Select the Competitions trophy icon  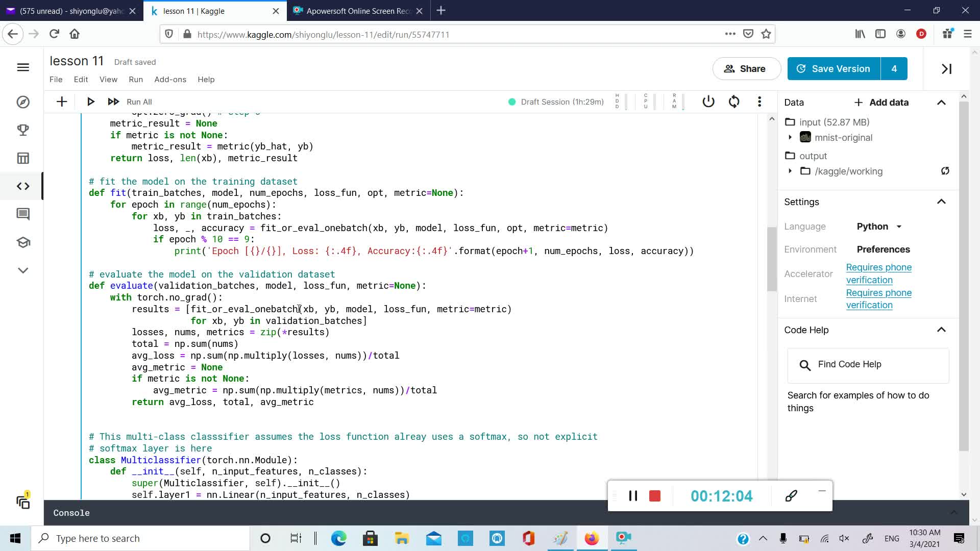23,130
